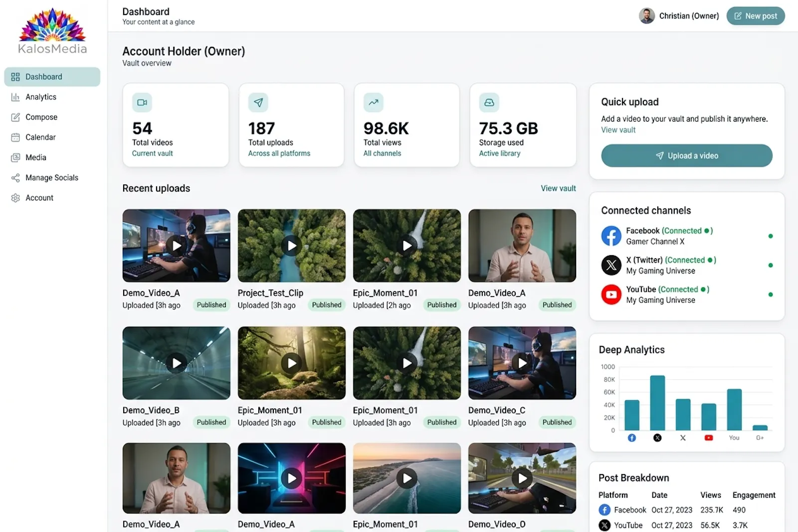The image size is (798, 532).
Task: Open Manage Socials in the sidebar
Action: click(x=52, y=177)
